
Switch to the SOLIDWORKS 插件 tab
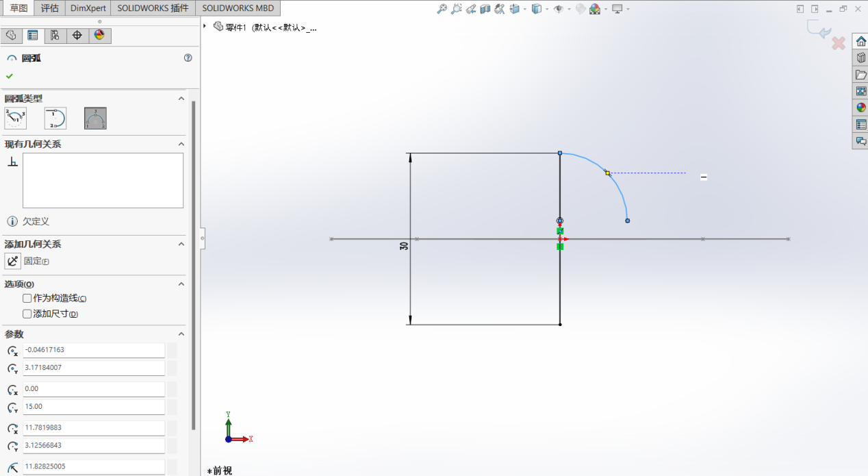(153, 8)
